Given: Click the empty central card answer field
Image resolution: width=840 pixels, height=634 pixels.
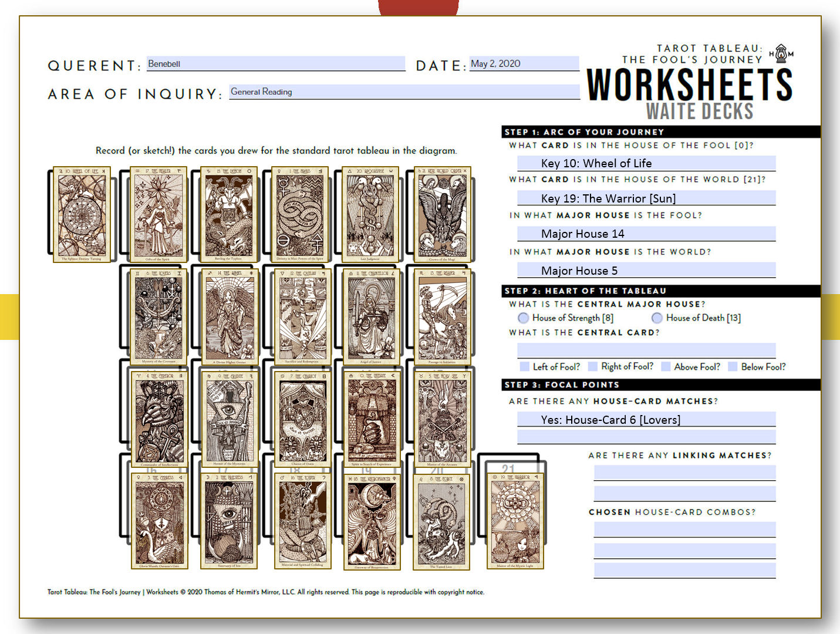Looking at the screenshot, I should point(646,350).
